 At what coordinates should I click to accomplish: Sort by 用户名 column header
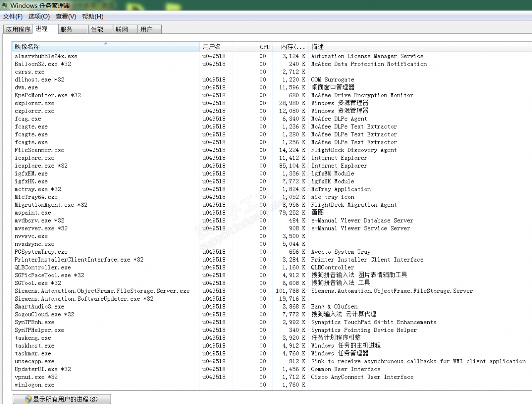[x=216, y=47]
